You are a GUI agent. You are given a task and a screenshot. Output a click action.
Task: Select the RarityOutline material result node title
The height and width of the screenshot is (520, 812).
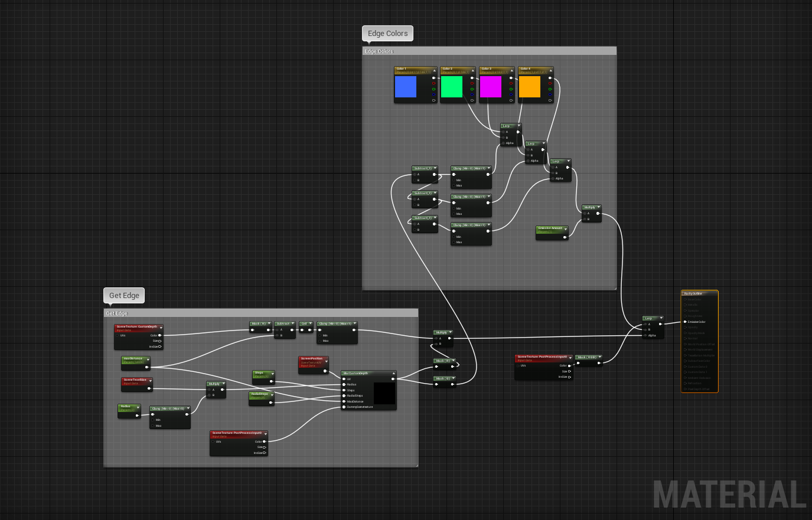[x=693, y=293]
